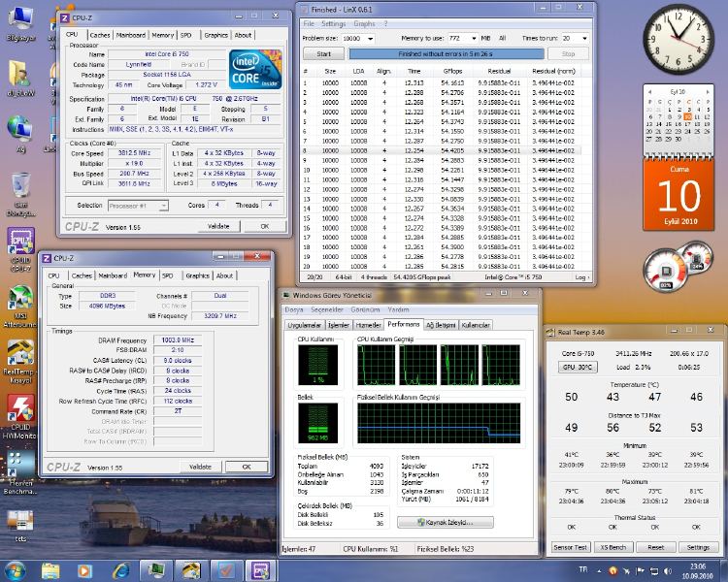
Task: Open the Graphs menu in LinX
Action: 364,23
